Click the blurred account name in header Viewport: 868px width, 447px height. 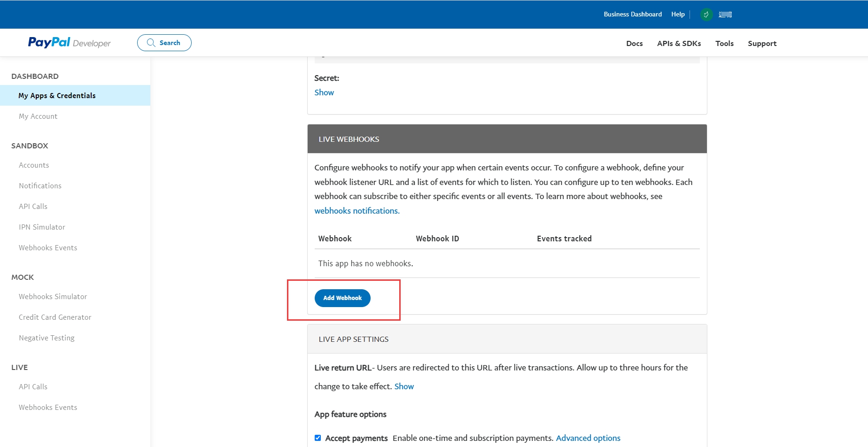pos(725,15)
